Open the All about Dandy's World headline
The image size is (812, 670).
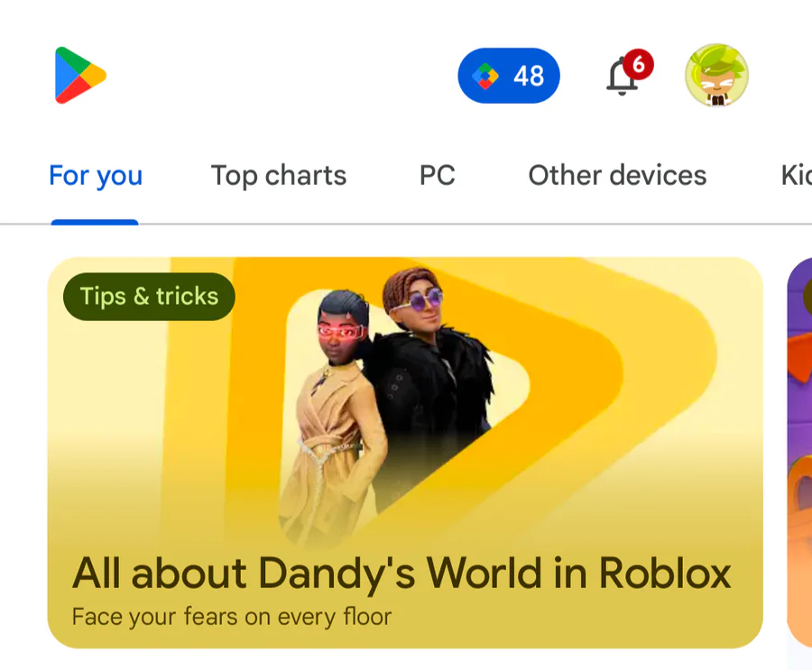[401, 574]
